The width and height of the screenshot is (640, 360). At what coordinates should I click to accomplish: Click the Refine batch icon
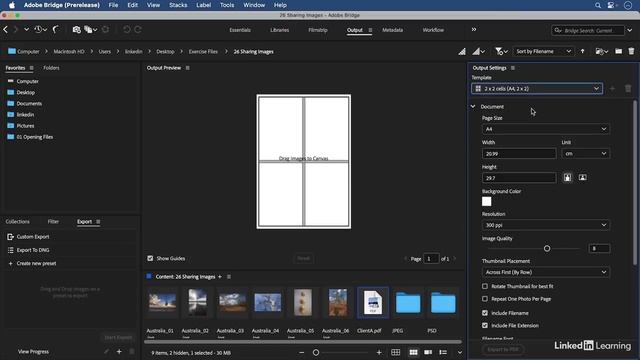pos(88,30)
